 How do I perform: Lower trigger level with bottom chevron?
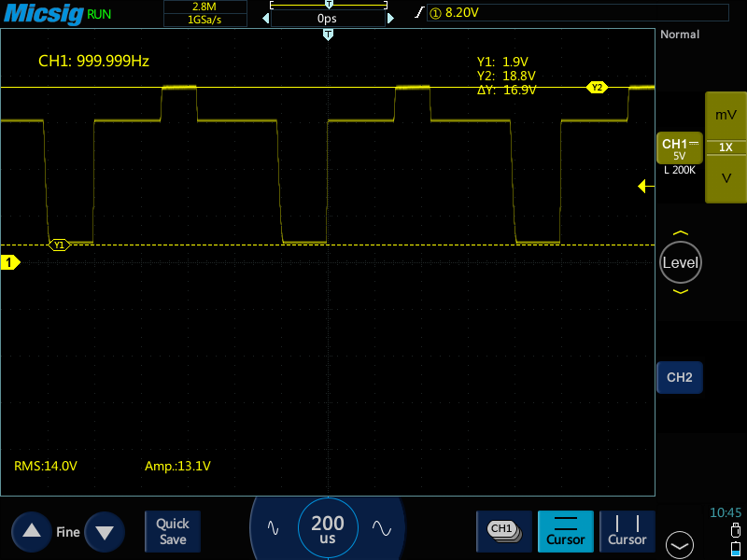pyautogui.click(x=681, y=291)
